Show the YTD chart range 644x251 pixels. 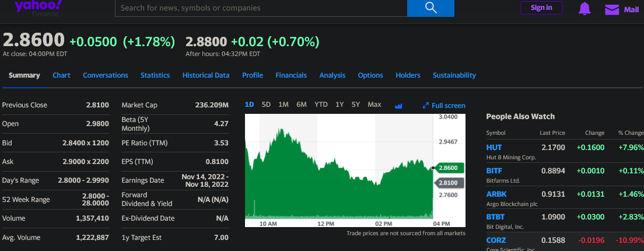321,104
